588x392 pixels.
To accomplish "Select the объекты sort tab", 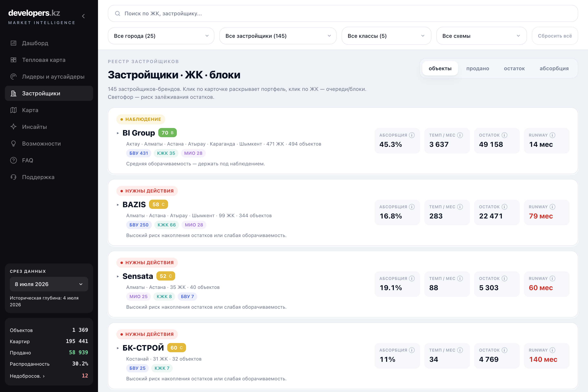I will [440, 69].
